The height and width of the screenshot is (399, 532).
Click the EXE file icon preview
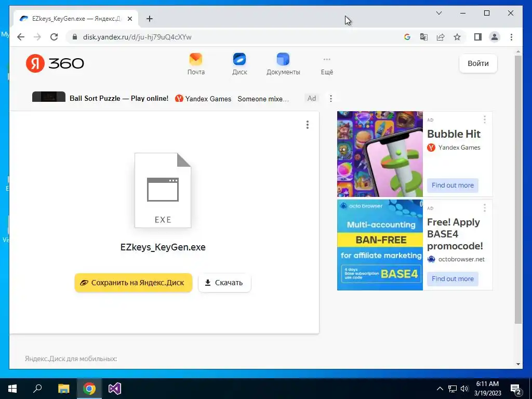pyautogui.click(x=163, y=190)
